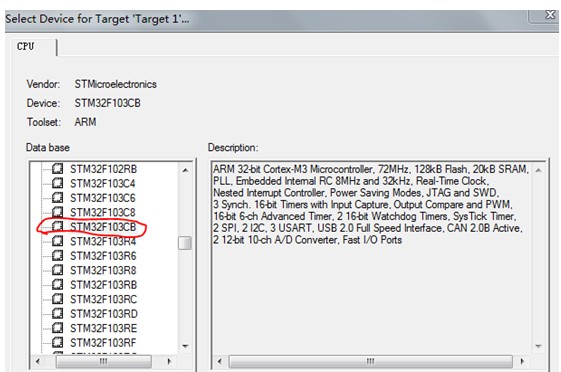Screen dimensions: 561x372
Task: Choose STM32F103RB in the device list
Action: tap(103, 285)
